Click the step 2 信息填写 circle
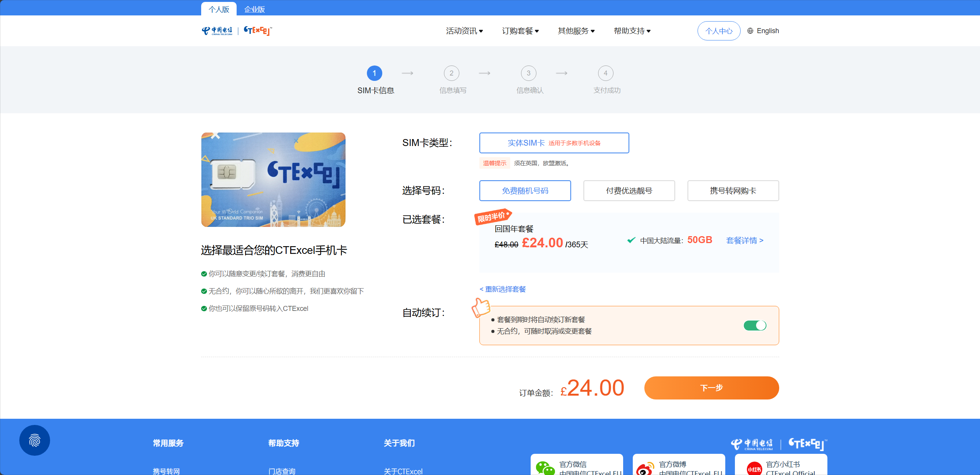 pyautogui.click(x=451, y=73)
